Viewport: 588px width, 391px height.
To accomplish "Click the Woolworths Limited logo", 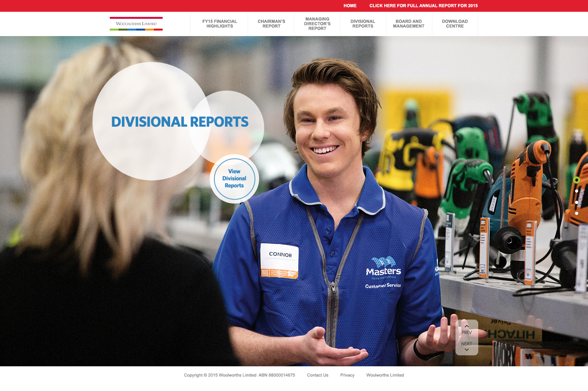I will (x=136, y=24).
